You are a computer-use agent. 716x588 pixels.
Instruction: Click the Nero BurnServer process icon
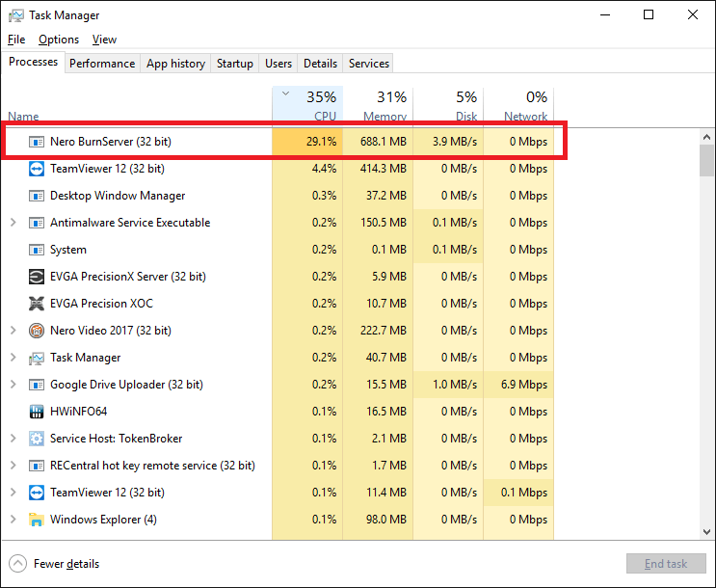click(37, 142)
